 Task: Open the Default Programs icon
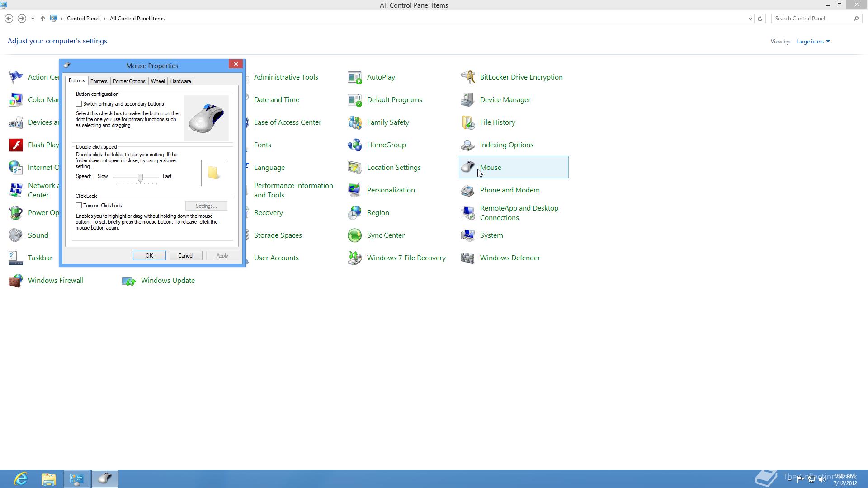354,100
